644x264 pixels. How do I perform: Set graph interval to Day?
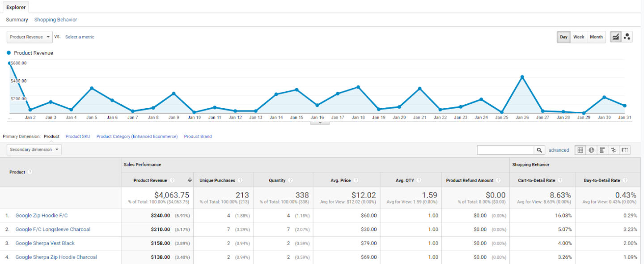coord(563,37)
